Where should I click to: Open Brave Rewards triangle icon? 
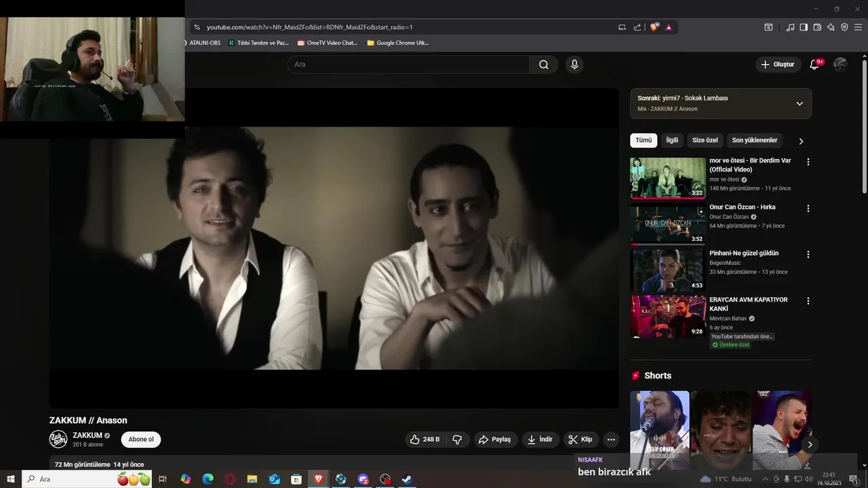click(669, 27)
